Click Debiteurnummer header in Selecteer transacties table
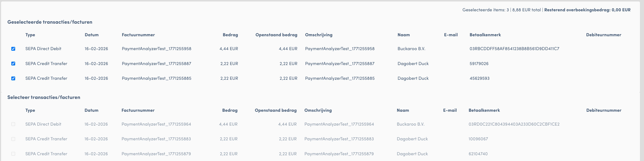 [x=604, y=110]
